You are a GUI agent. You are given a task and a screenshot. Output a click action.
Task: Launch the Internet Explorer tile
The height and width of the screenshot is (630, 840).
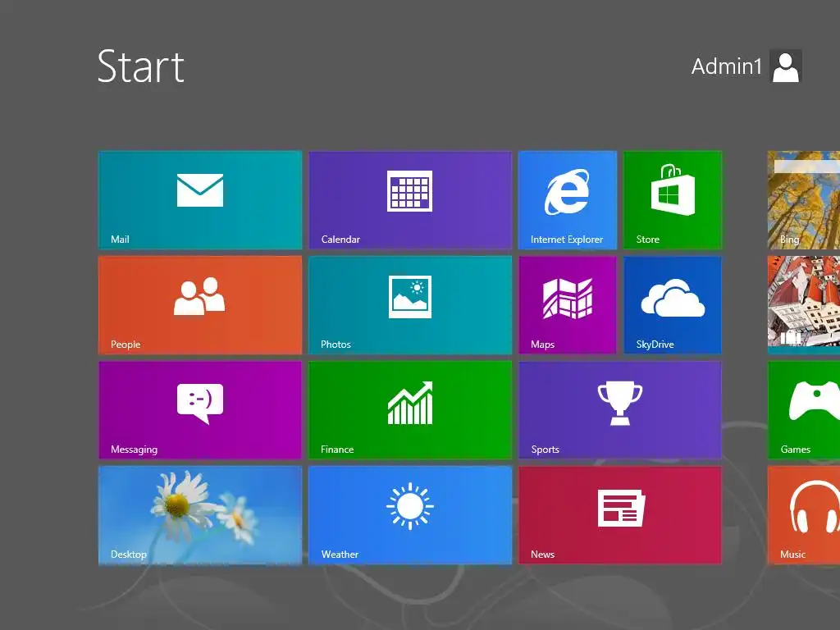coord(568,200)
